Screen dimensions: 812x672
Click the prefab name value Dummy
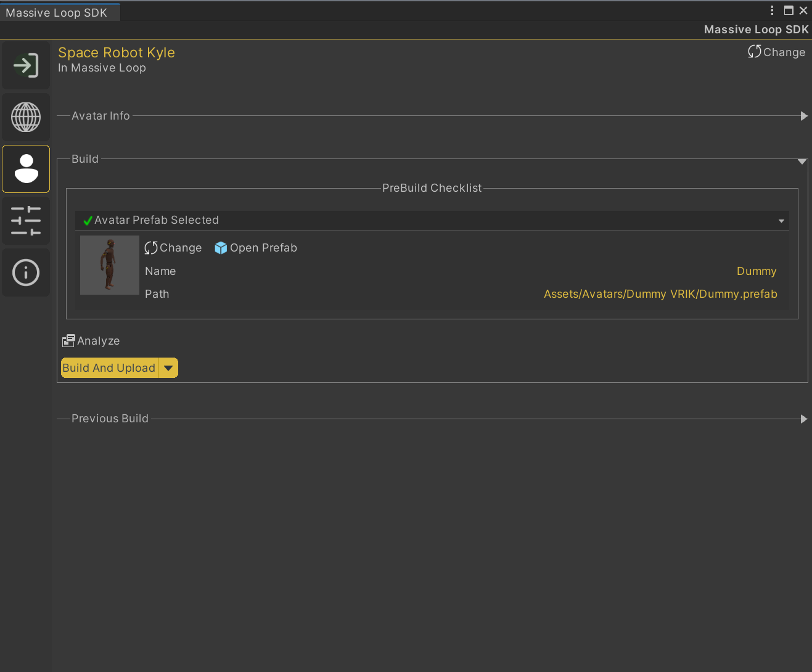(x=757, y=271)
